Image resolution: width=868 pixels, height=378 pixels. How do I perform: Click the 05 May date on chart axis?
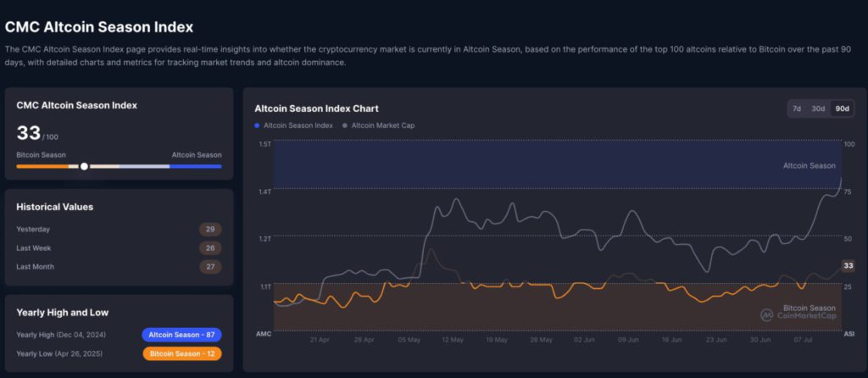point(409,339)
